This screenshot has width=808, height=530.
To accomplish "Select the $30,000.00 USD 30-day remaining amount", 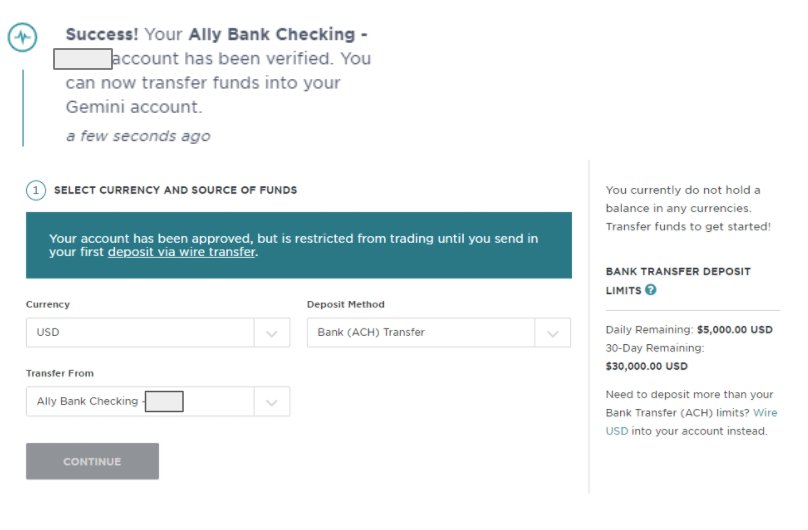I will 646,366.
